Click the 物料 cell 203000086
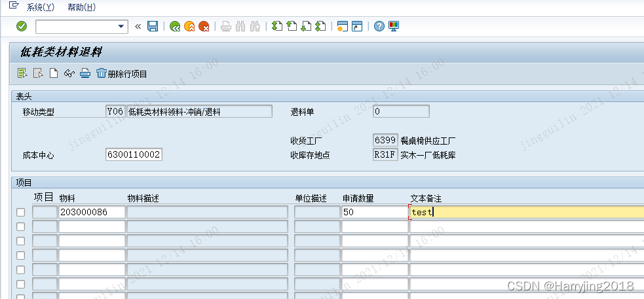 pos(92,212)
